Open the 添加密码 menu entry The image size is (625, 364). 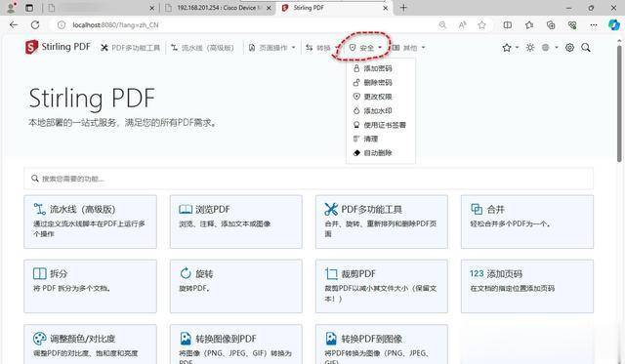click(x=373, y=68)
